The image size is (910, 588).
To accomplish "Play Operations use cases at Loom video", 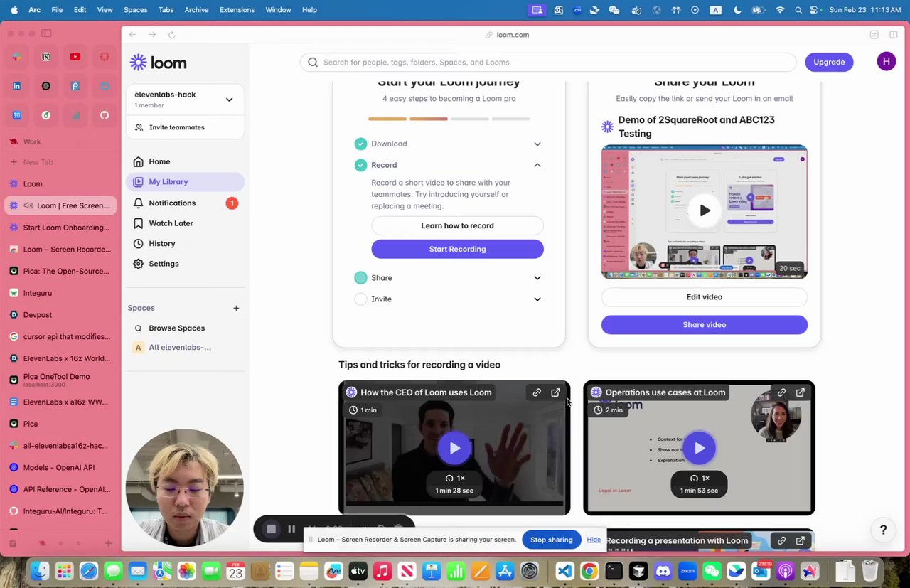I will coord(699,448).
